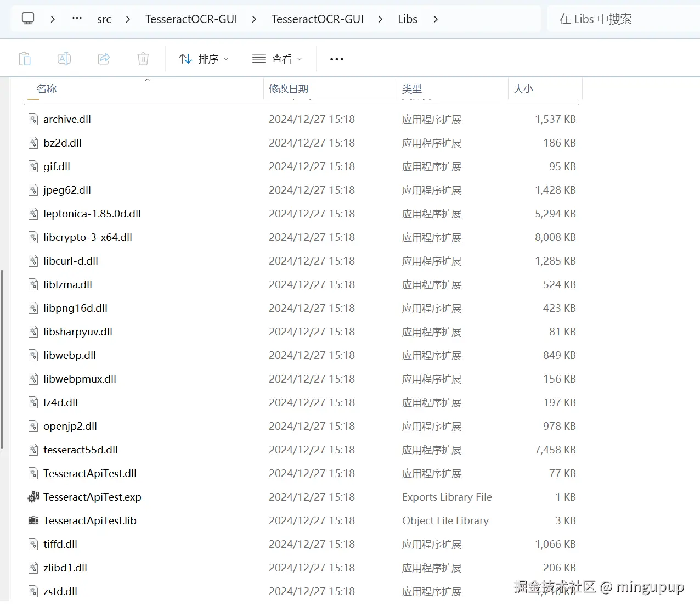Screen dimensions: 700x611
Task: Select the TesseractApiTest.dll file name
Action: coord(90,473)
